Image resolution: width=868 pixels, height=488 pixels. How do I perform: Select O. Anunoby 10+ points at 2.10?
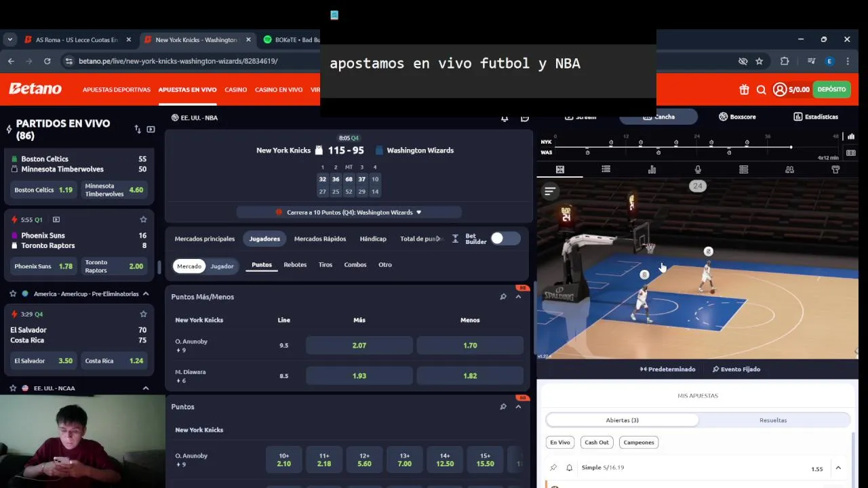tap(283, 460)
